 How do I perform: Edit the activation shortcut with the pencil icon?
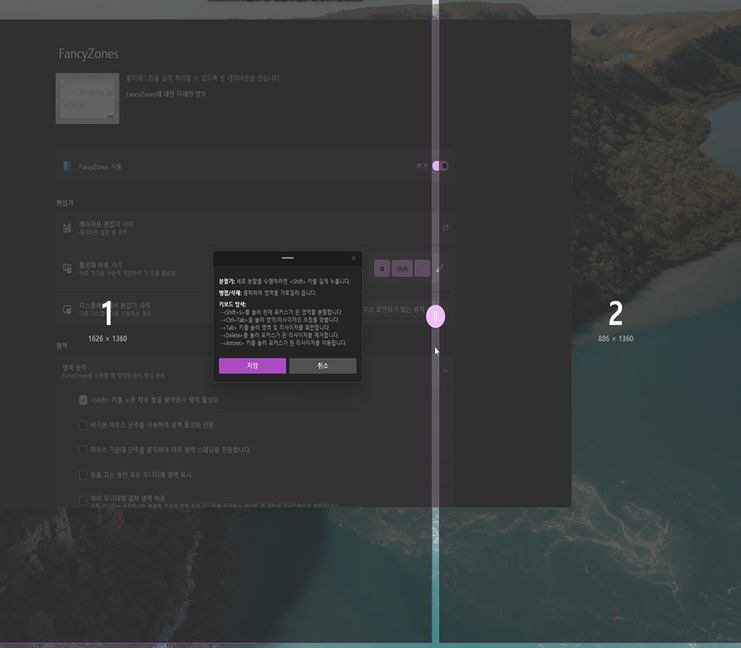pos(439,268)
